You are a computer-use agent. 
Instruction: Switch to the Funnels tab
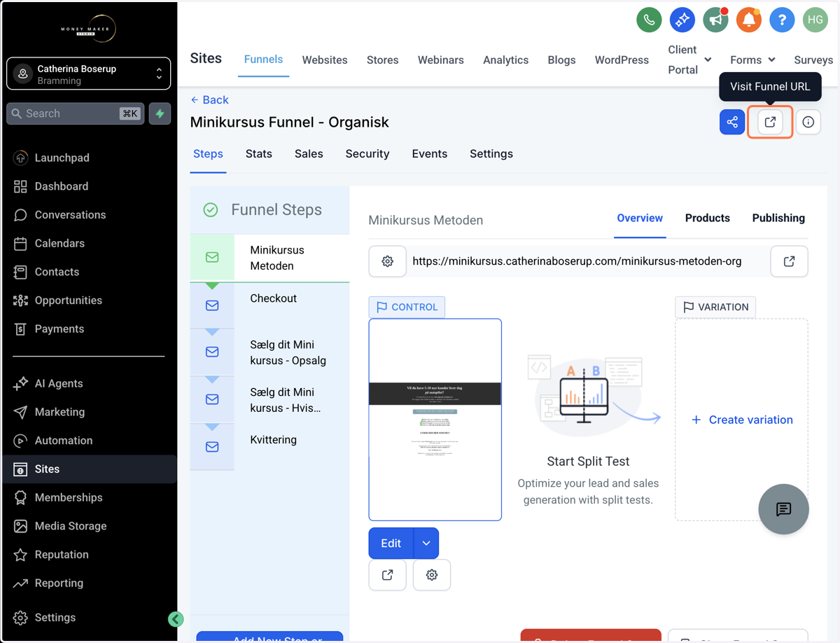263,60
